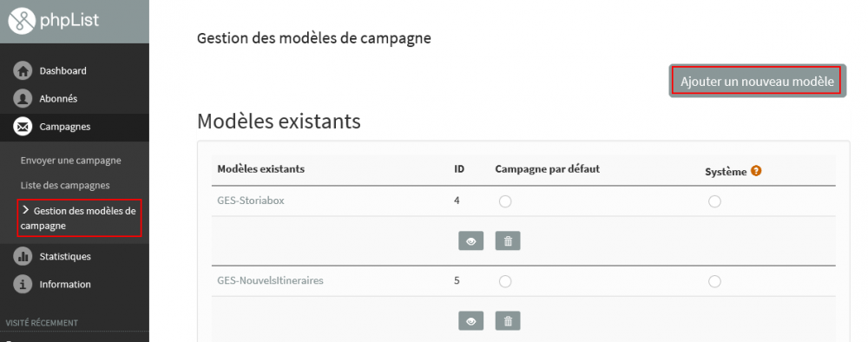868x342 pixels.
Task: Click the phpList logo icon
Action: point(23,21)
